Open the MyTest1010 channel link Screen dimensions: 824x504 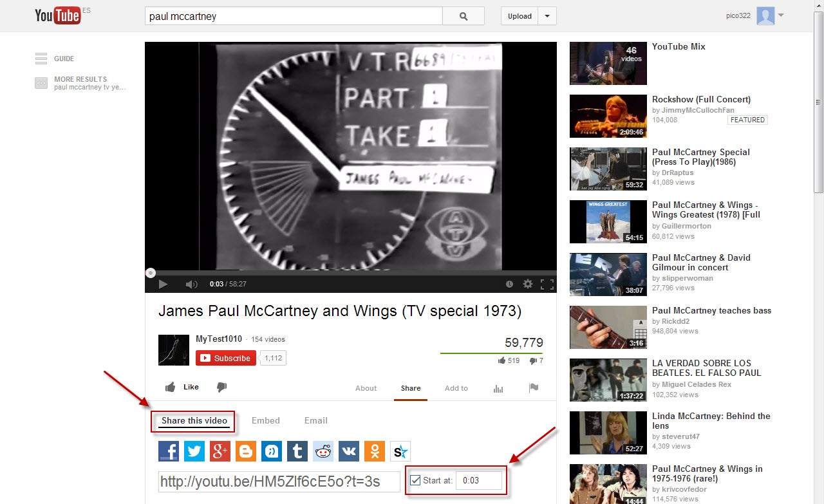219,339
